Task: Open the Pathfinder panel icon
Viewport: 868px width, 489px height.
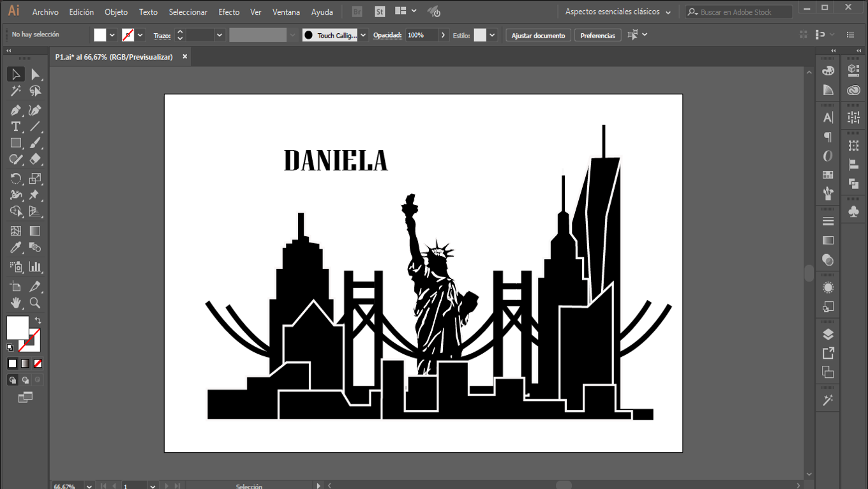Action: coord(854,184)
